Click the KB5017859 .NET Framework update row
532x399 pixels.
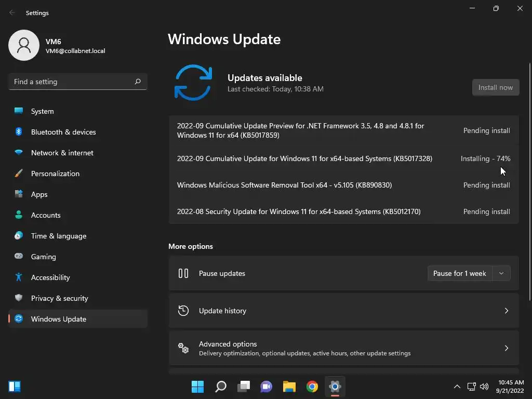[x=344, y=130]
